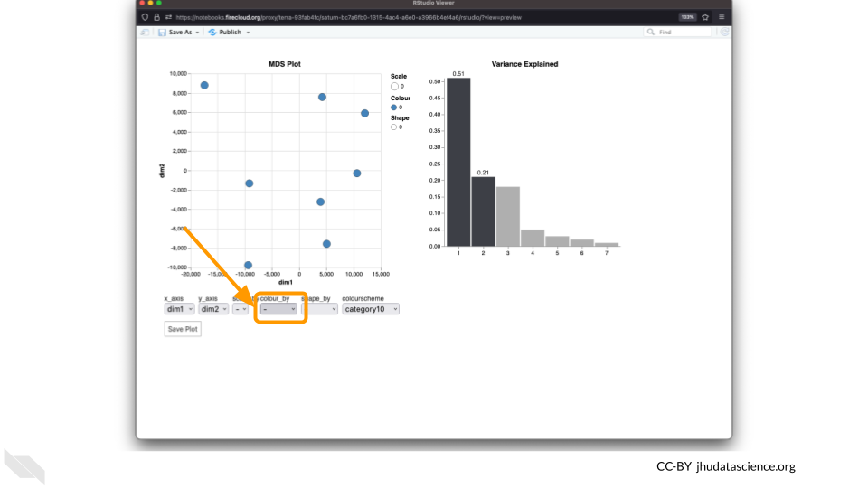
Task: Click the blue Publish icon
Action: tap(212, 33)
